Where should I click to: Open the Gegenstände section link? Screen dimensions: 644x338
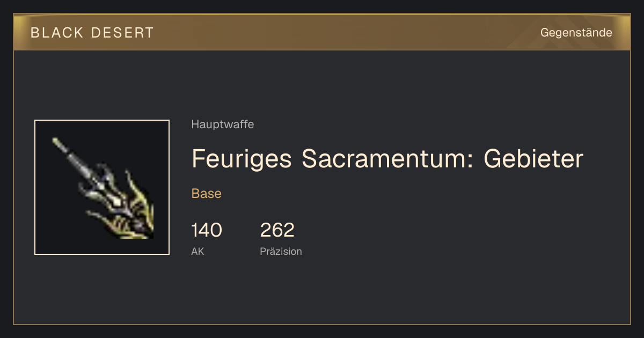coord(576,33)
